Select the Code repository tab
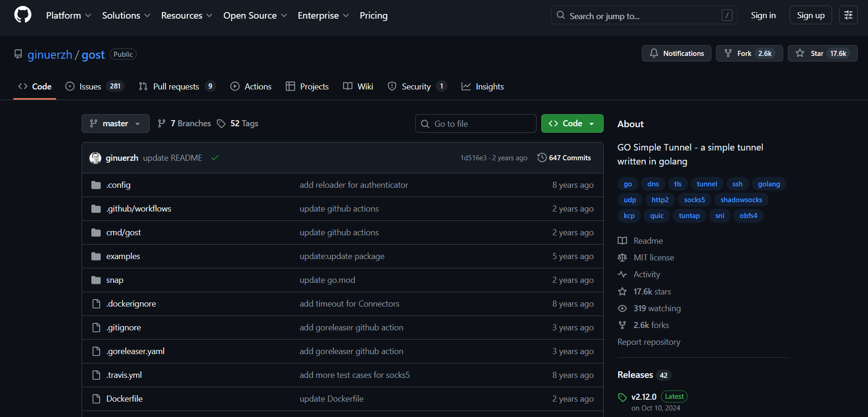This screenshot has width=868, height=417. pyautogui.click(x=35, y=86)
